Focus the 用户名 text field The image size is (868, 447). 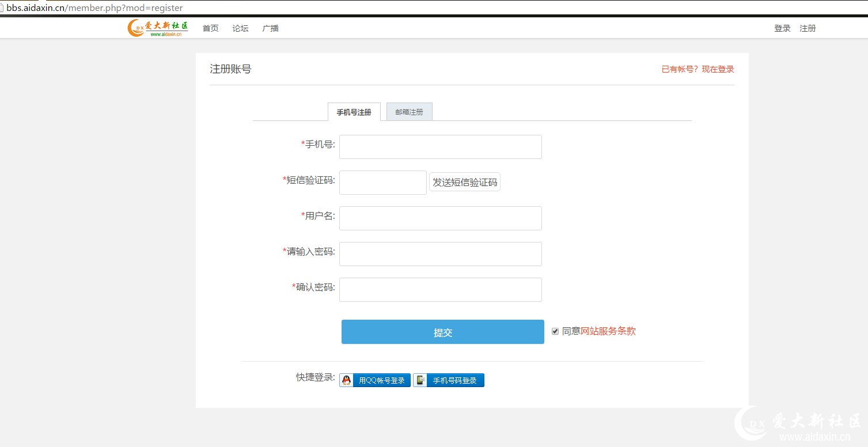(440, 218)
